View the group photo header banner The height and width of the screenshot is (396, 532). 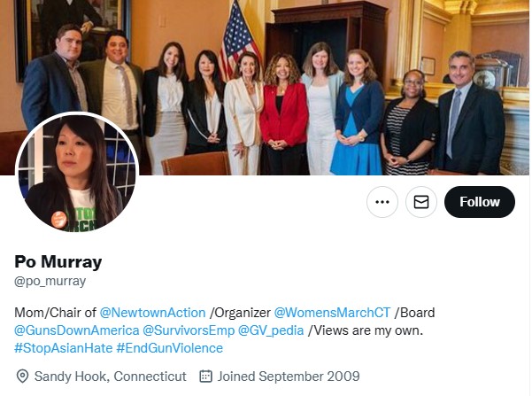265,88
